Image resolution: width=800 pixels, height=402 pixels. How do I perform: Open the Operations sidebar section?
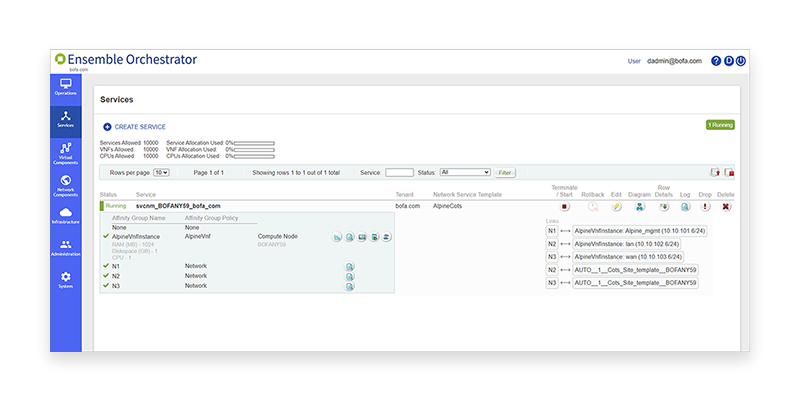pos(65,87)
